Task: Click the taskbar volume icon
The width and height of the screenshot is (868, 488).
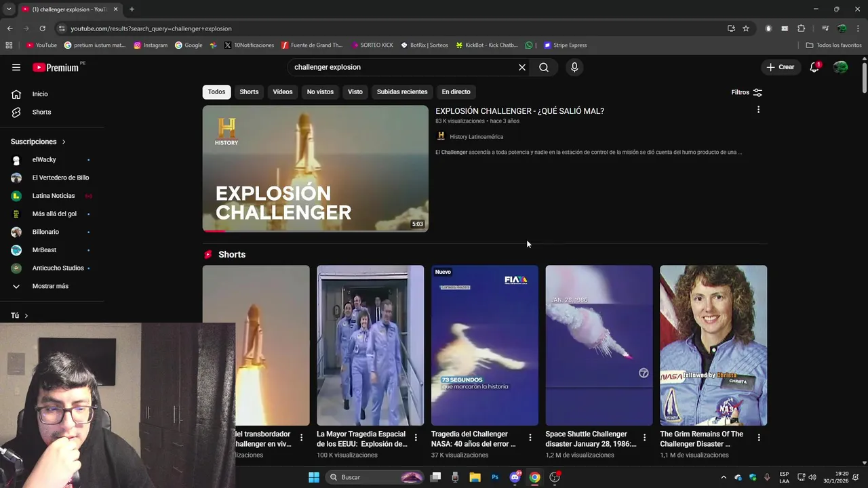Action: 812,477
